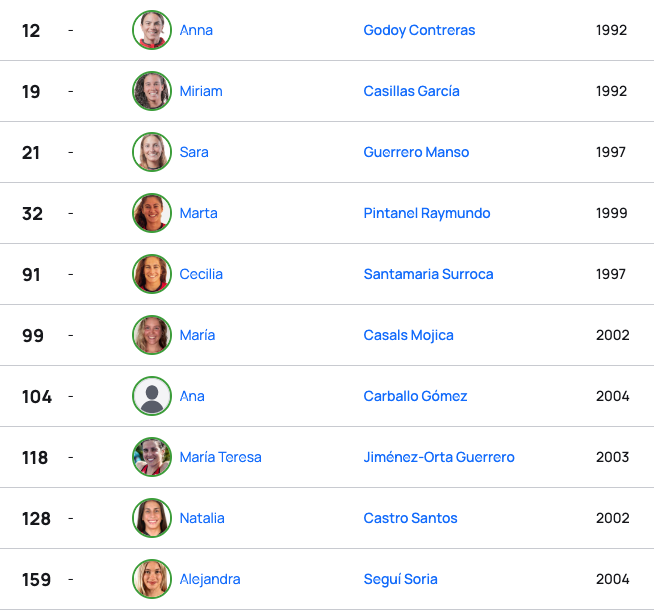Click the avatar photo in row 159
654x611 pixels.
[x=152, y=579]
